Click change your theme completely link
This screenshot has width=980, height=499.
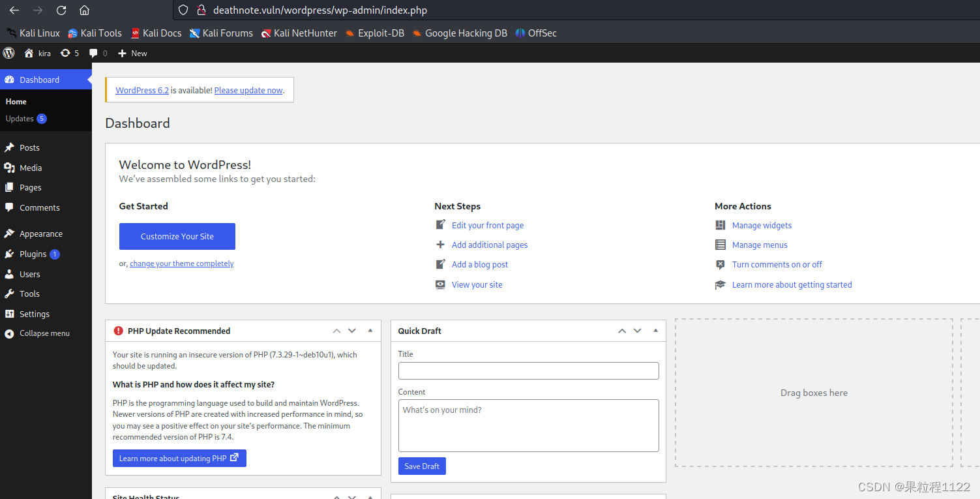point(181,264)
